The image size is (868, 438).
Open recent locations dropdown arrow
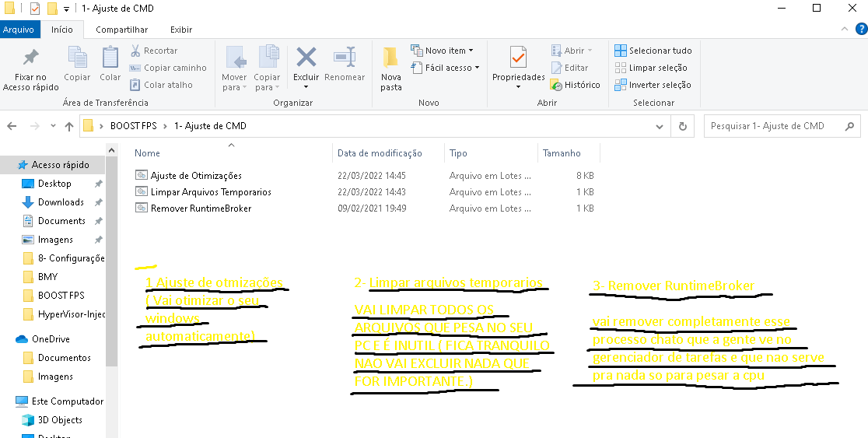(53, 126)
